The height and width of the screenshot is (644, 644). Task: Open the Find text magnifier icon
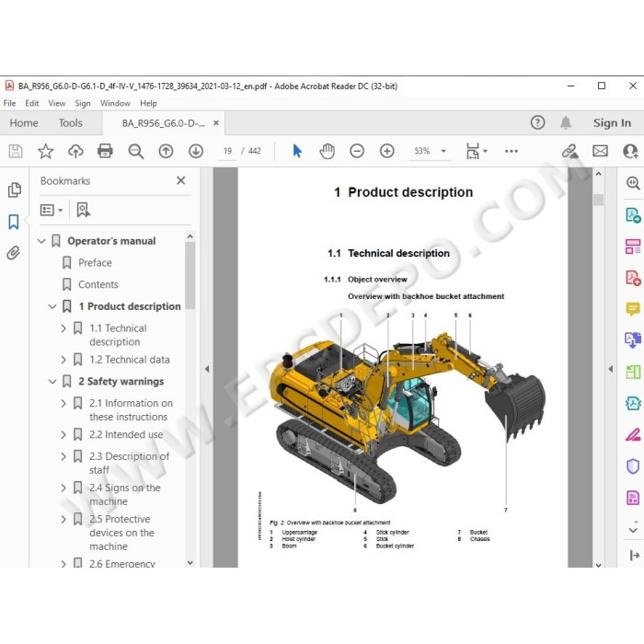[x=135, y=151]
